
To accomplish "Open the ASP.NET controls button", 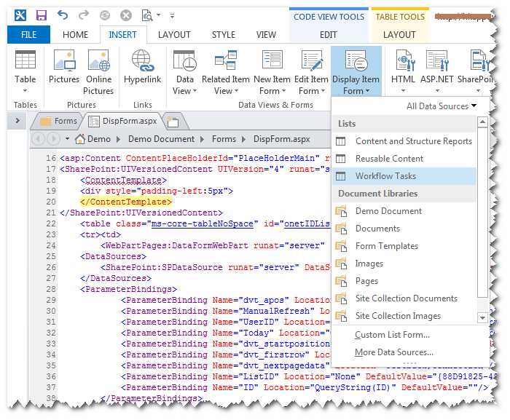I will pyautogui.click(x=437, y=71).
